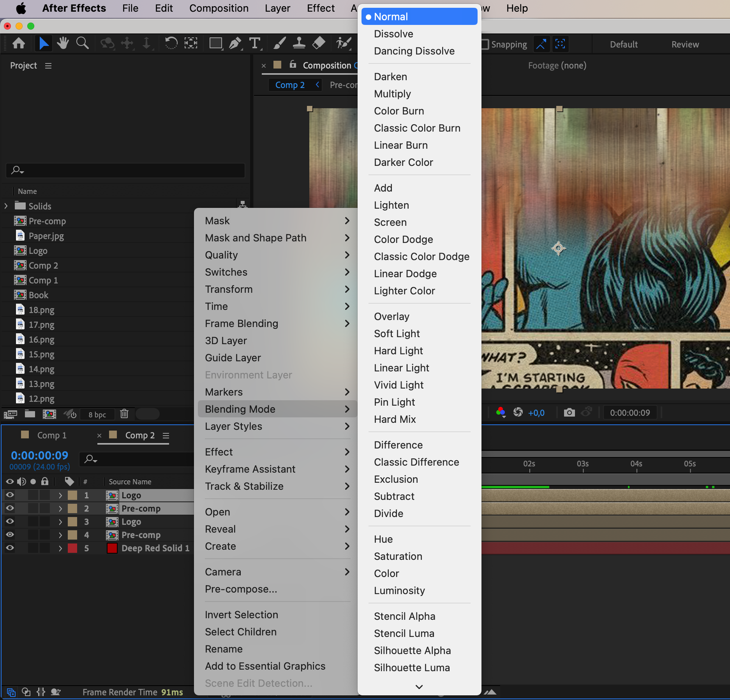Click the Home icon in toolbar
The width and height of the screenshot is (730, 700).
click(19, 43)
